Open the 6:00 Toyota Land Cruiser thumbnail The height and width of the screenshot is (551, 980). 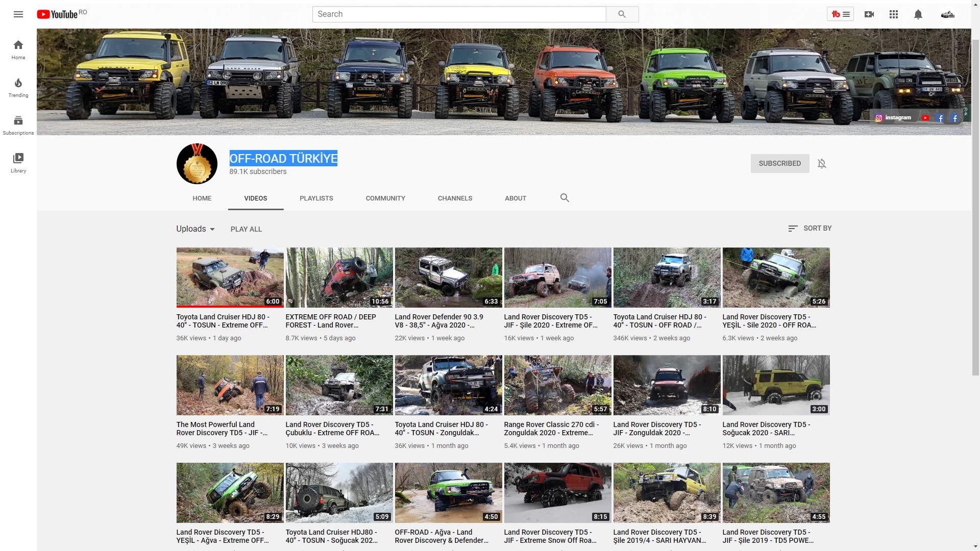tap(230, 278)
